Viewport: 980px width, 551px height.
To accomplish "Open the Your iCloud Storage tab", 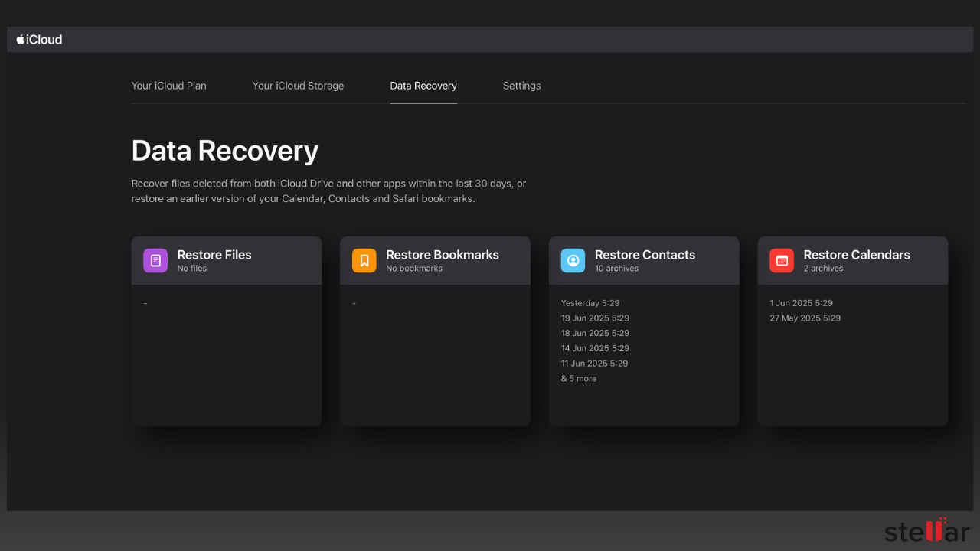I will (x=298, y=86).
